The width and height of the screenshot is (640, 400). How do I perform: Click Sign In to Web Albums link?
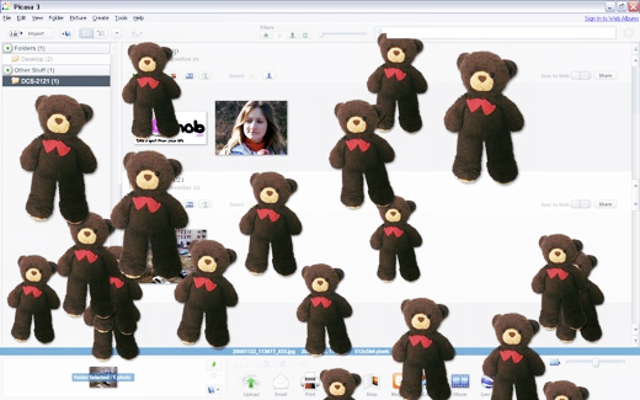pyautogui.click(x=611, y=19)
